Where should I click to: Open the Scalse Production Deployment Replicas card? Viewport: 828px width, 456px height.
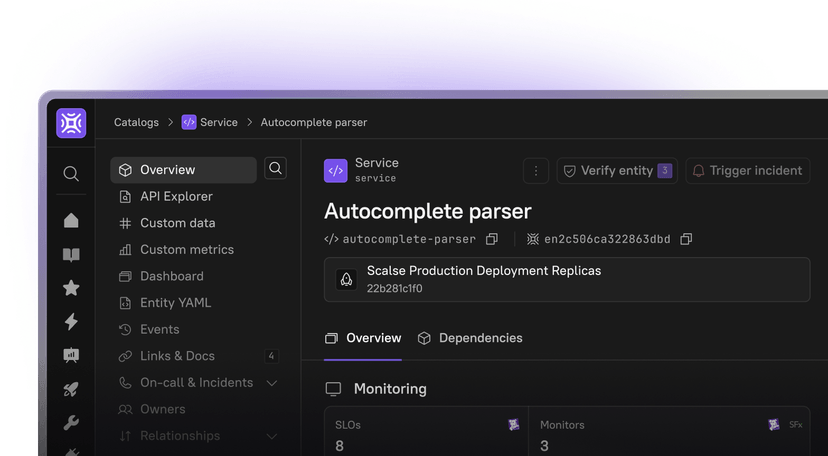(x=567, y=280)
